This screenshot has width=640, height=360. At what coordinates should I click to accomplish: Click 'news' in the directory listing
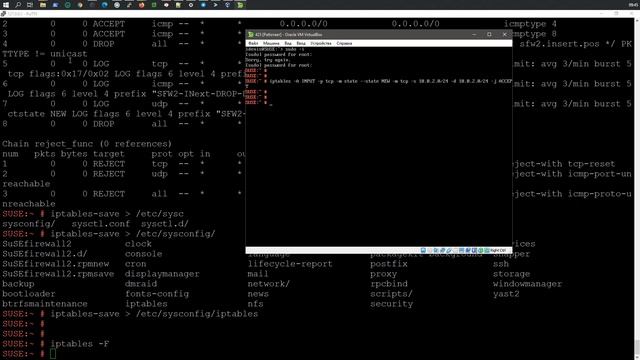pos(258,294)
